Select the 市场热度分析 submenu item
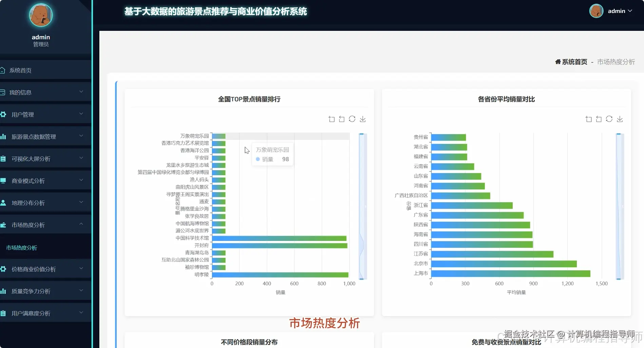Screen dimensions: 644x348 coord(22,248)
